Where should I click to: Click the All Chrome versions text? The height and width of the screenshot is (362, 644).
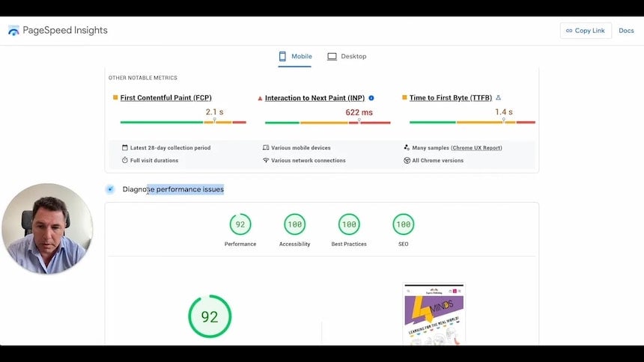438,161
